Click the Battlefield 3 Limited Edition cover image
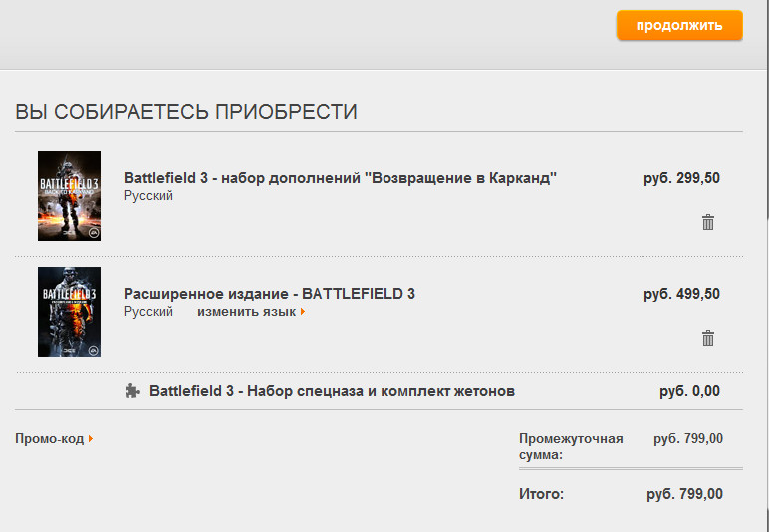 point(69,312)
